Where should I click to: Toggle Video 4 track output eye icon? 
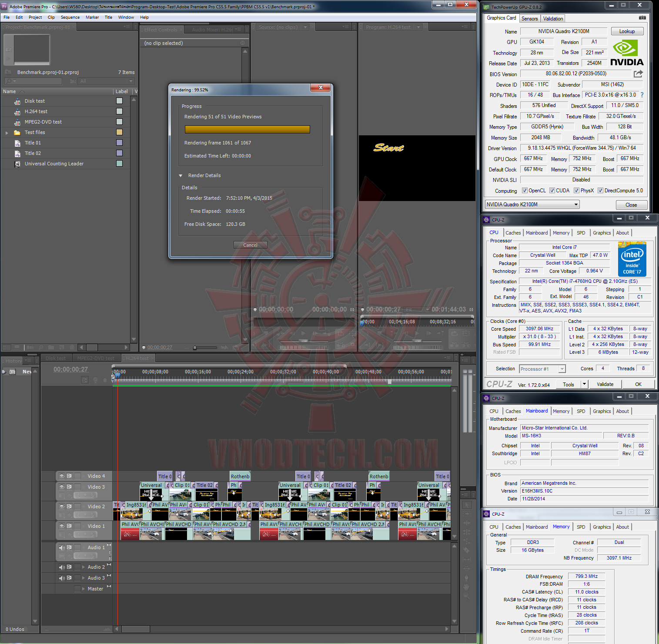[x=62, y=476]
